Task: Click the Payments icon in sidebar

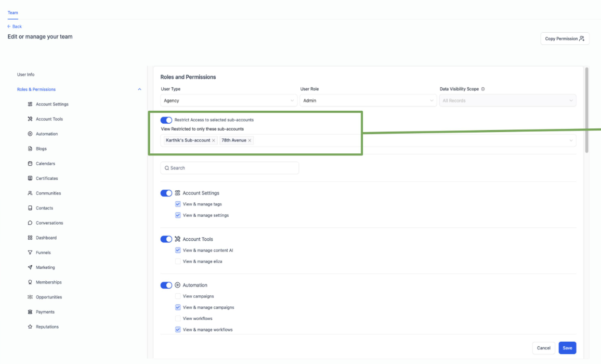Action: [x=30, y=312]
